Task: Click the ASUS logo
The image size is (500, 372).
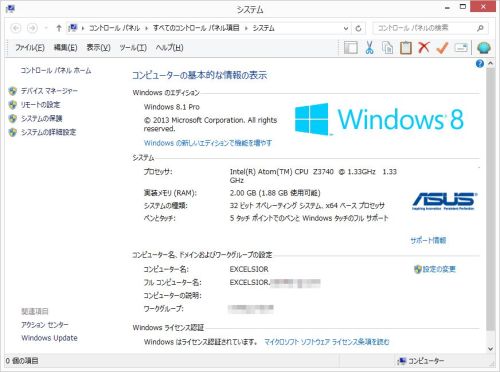Action: (445, 201)
